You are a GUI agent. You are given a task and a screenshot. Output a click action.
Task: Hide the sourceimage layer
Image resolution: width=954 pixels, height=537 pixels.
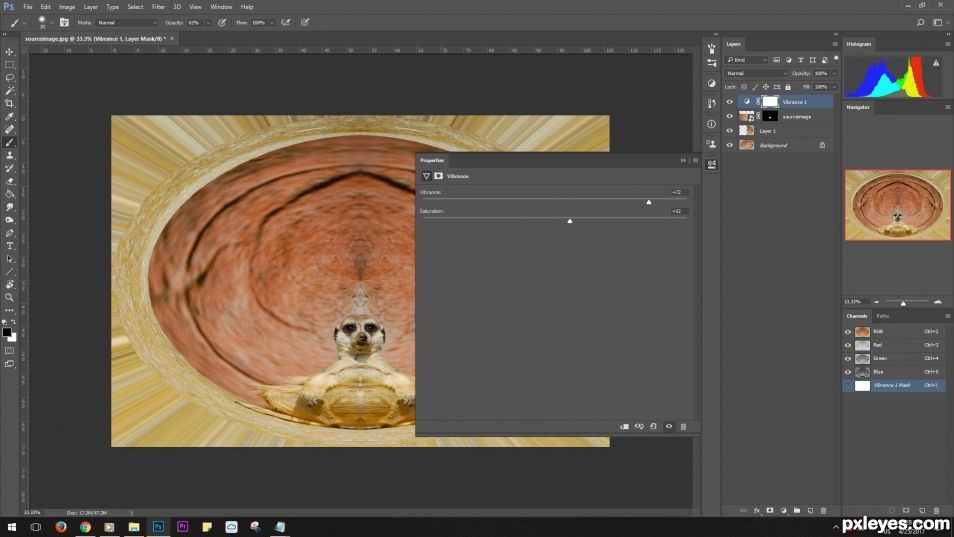pos(729,116)
